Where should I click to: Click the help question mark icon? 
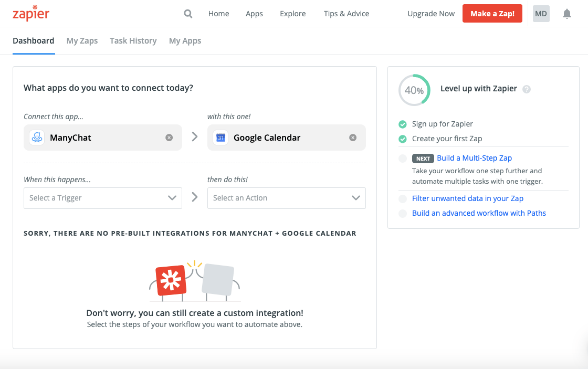click(527, 89)
